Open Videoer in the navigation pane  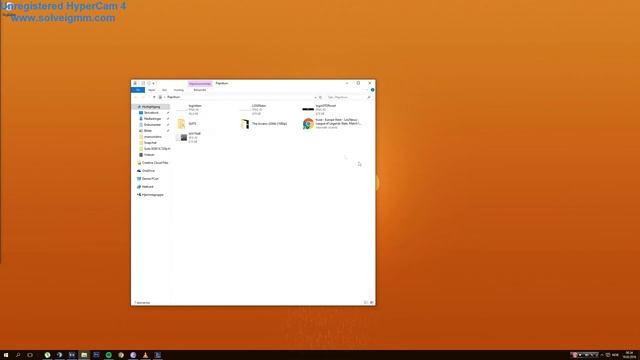pos(149,155)
